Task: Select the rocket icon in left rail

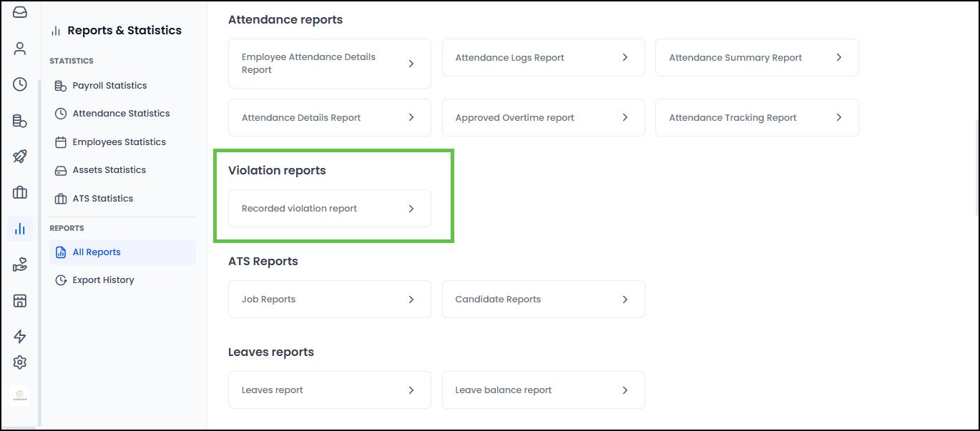Action: point(20,157)
